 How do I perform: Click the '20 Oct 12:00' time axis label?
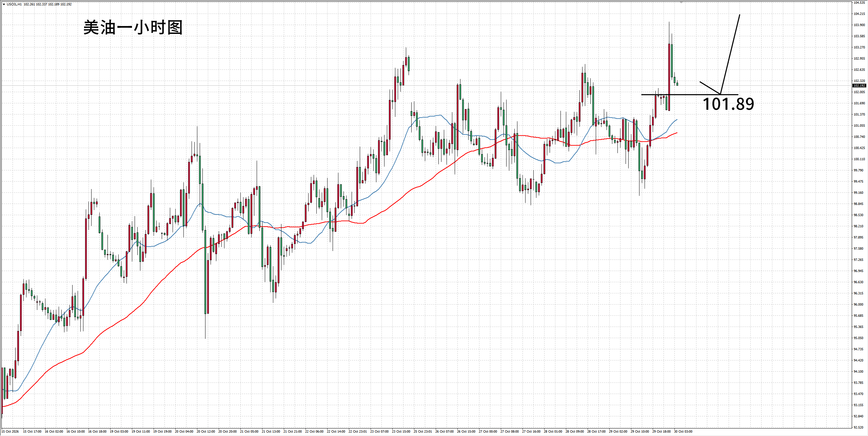(206, 432)
